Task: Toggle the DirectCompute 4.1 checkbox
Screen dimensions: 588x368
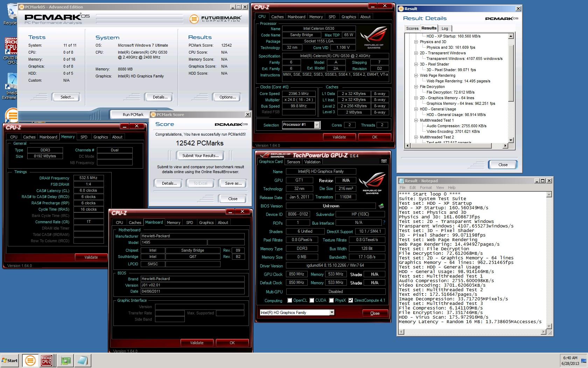Action: click(350, 300)
